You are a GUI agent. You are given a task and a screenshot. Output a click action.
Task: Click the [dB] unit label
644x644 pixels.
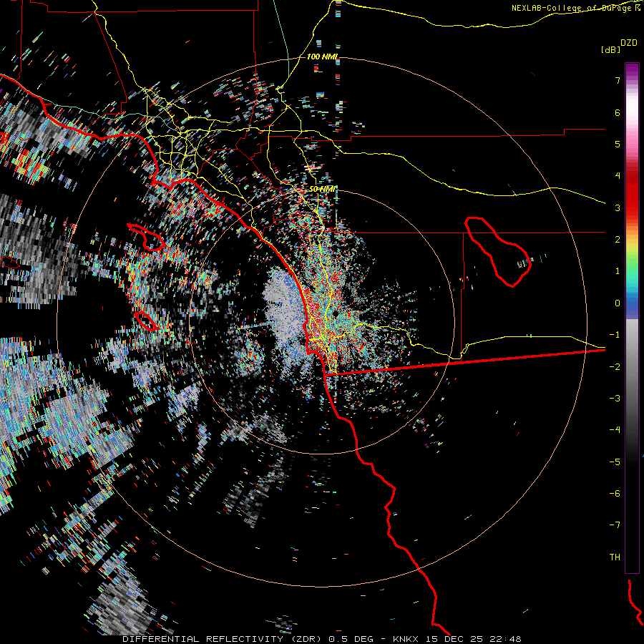tap(610, 49)
